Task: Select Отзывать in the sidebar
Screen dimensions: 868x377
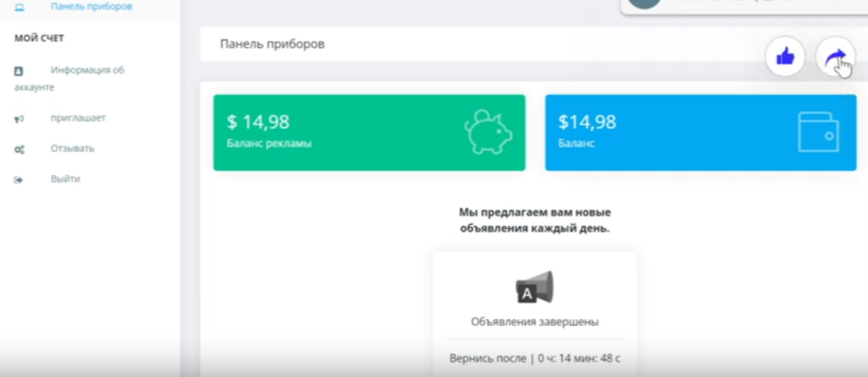Action: pyautogui.click(x=72, y=148)
